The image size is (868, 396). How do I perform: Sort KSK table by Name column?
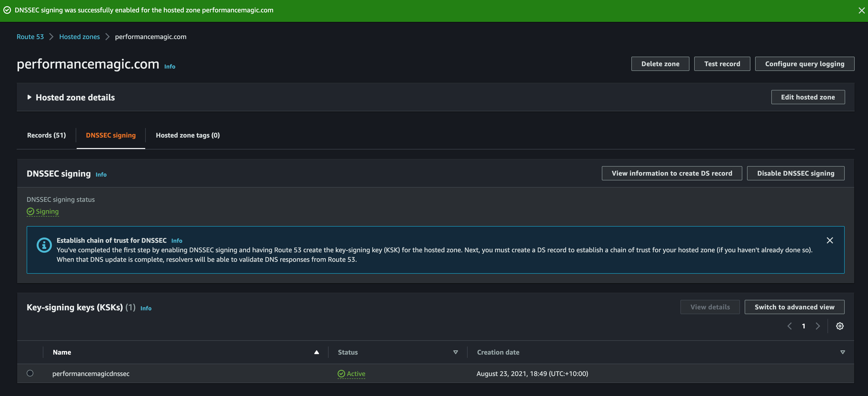(316, 352)
